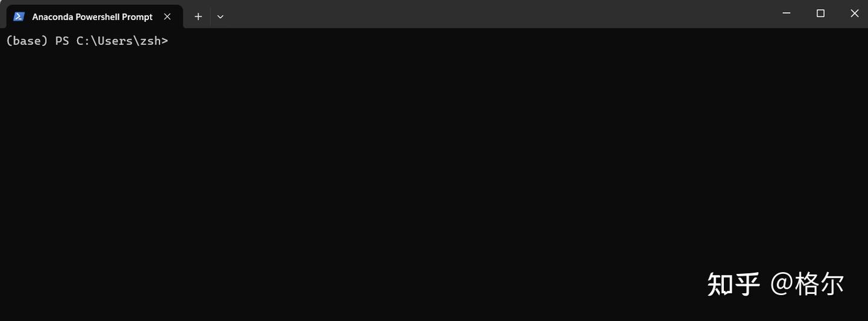This screenshot has width=868, height=321.
Task: Select the Anaconda Powershell Prompt tab
Action: (93, 16)
